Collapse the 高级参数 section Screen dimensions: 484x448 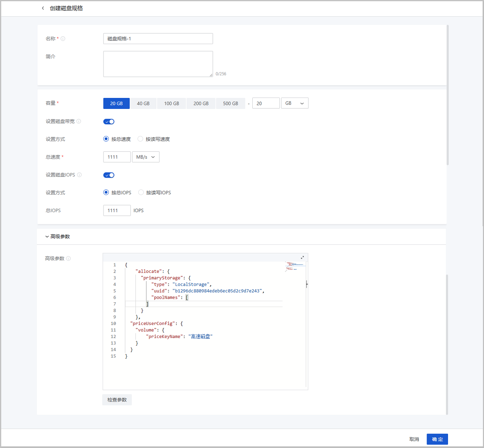(58, 236)
